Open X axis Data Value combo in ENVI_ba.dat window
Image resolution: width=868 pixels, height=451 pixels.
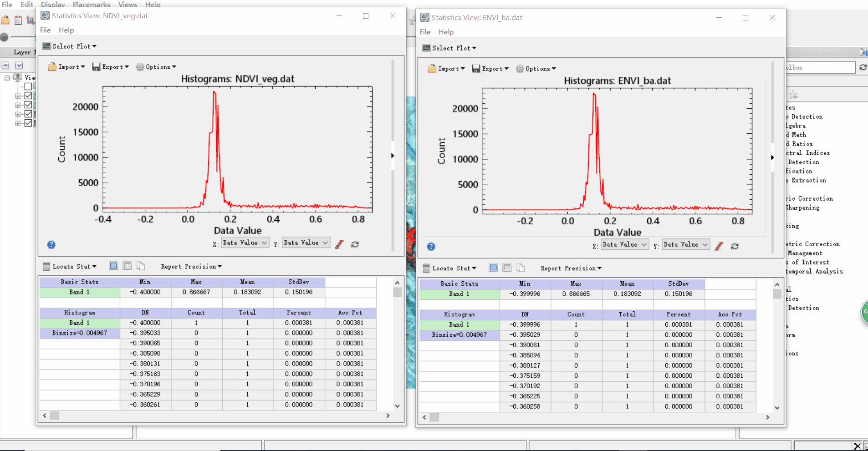625,245
